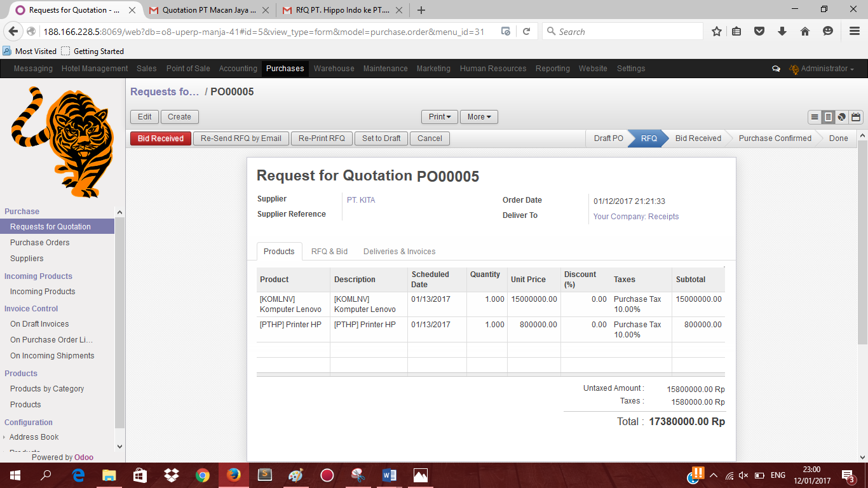Switch to calendar view icon
The width and height of the screenshot is (868, 488).
click(856, 117)
